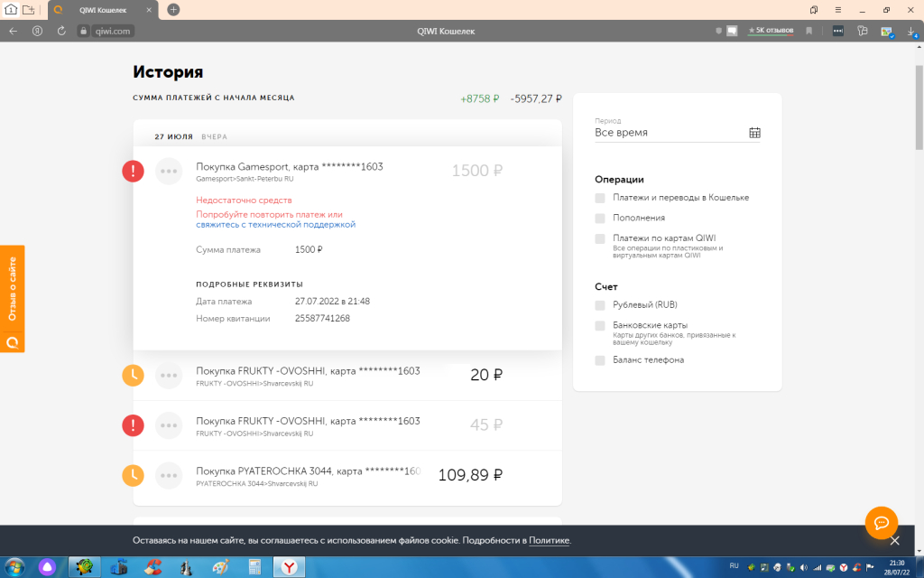Image resolution: width=924 pixels, height=578 pixels.
Task: Open the taskbar clock showing 21:30
Action: coord(896,568)
